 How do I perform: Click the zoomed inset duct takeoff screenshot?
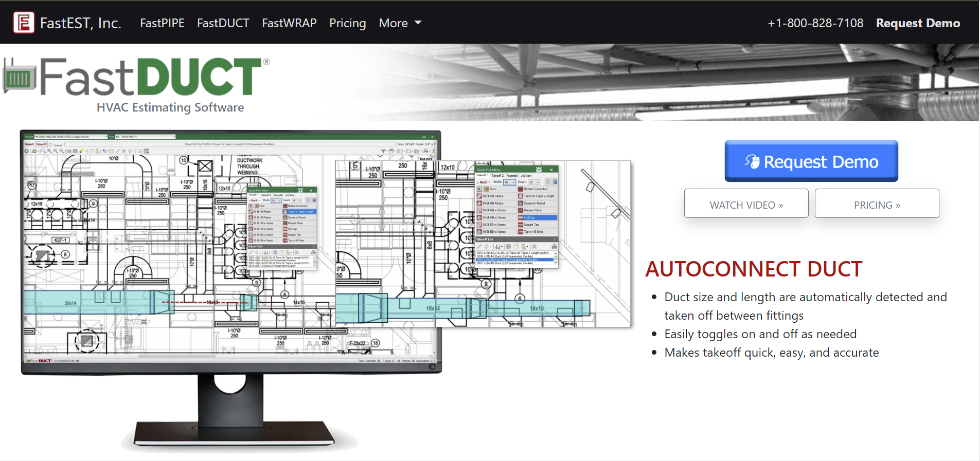pos(483,243)
